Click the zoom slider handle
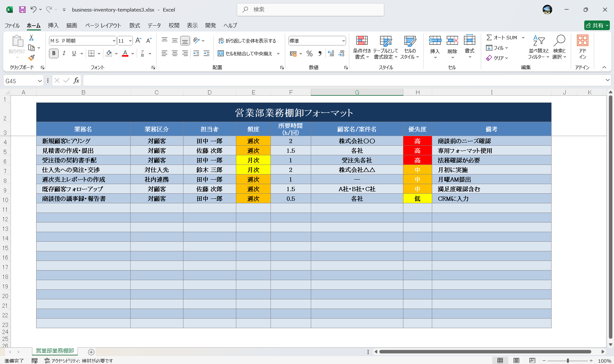Viewport: 614px width, 364px height. tap(568, 360)
